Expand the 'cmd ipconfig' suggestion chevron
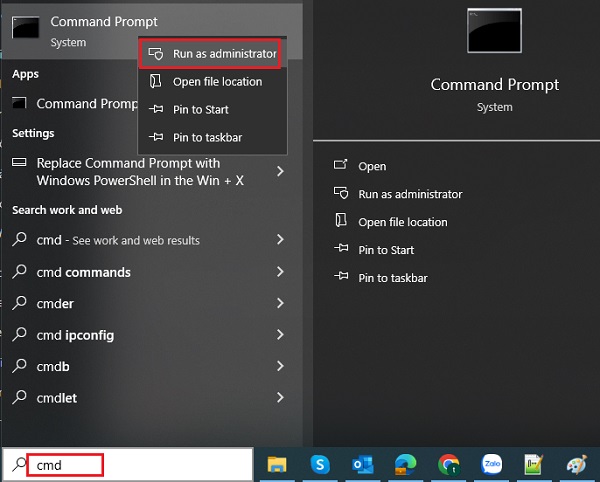Image resolution: width=600 pixels, height=482 pixels. tap(280, 335)
